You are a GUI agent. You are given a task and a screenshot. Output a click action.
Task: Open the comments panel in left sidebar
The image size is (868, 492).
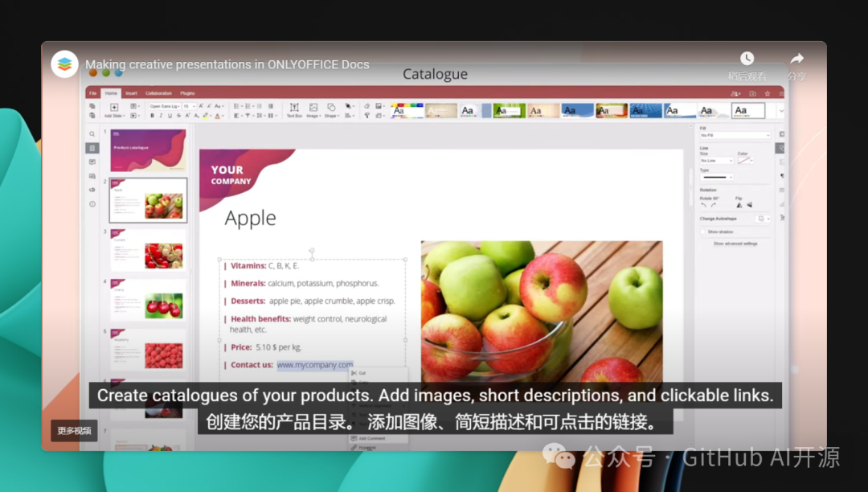tap(92, 162)
